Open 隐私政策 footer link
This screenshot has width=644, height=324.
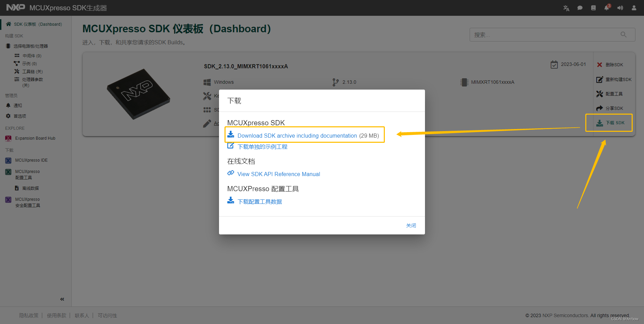[29, 315]
